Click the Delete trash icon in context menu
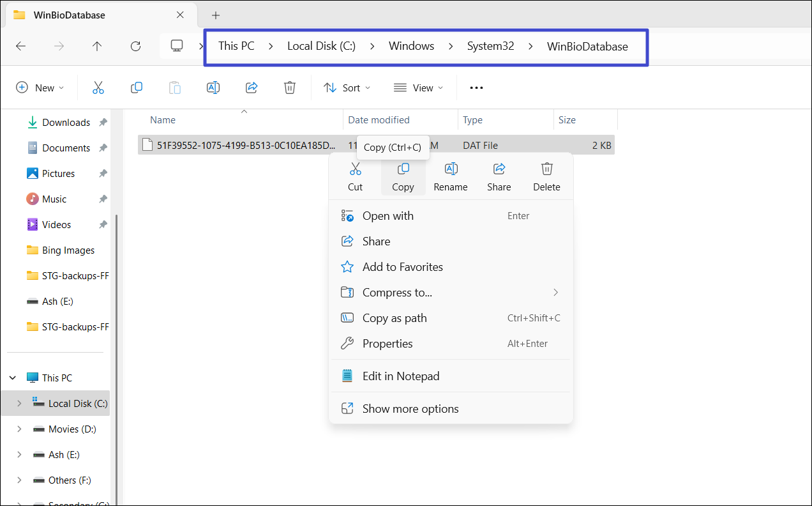 point(546,169)
